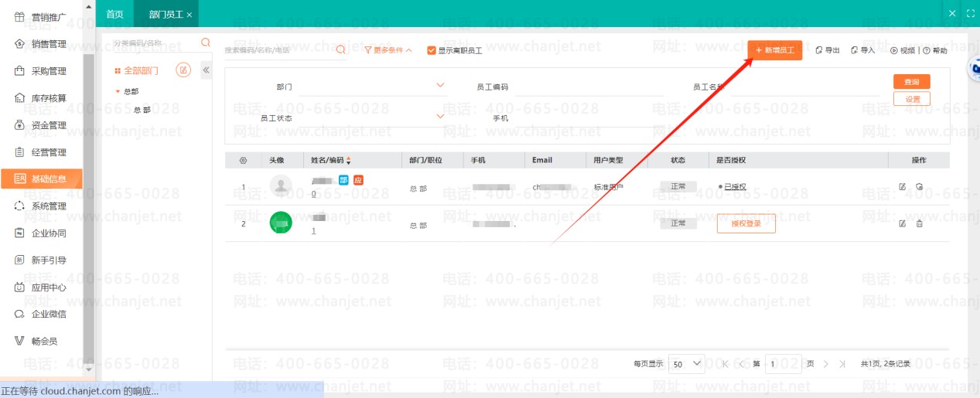
Task: Edit the employee in row 2
Action: (x=902, y=223)
